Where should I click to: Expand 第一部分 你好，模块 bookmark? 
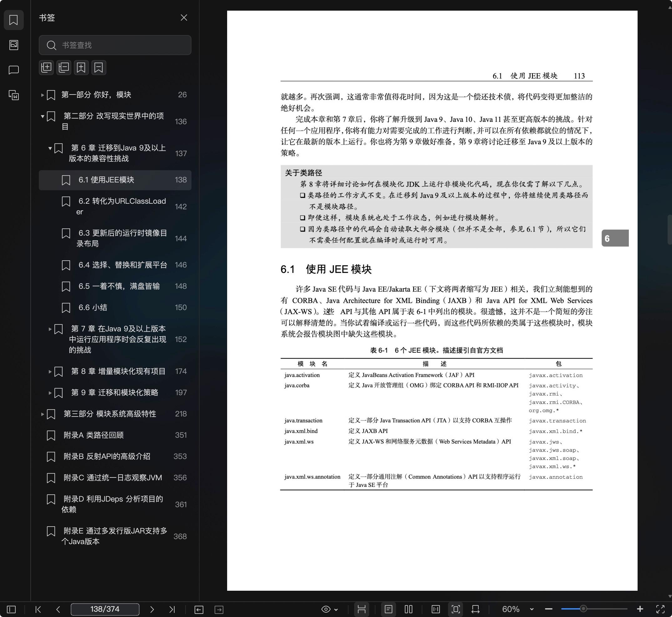[x=43, y=95]
